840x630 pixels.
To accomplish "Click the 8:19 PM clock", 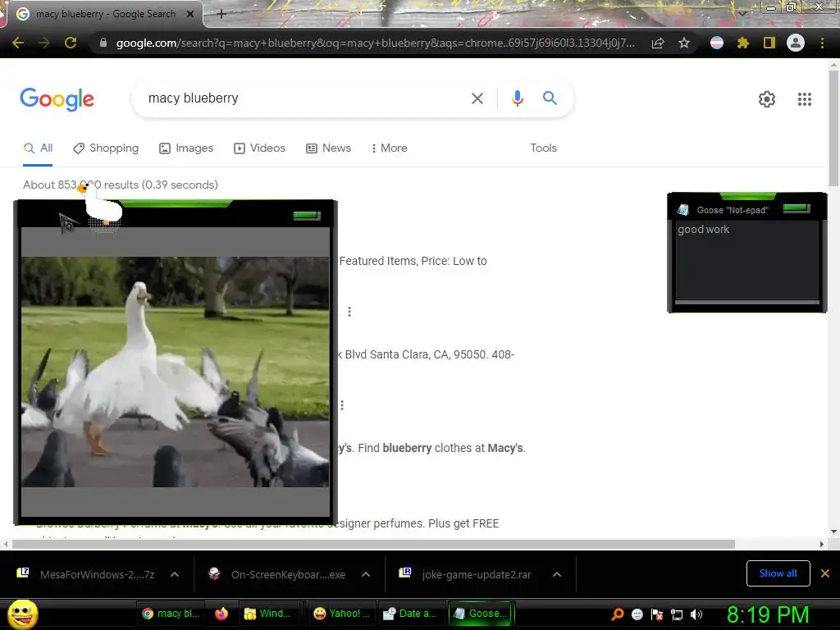I will 767,614.
